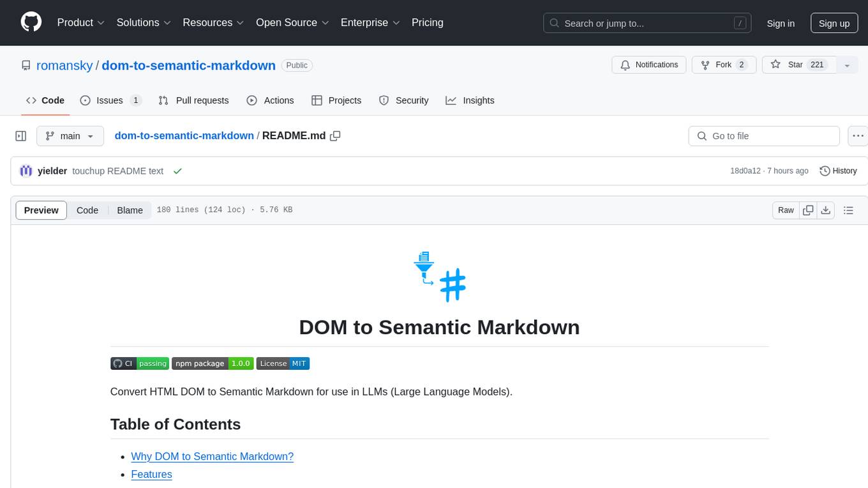Open the document outline icon
Viewport: 868px width, 488px height.
point(848,210)
